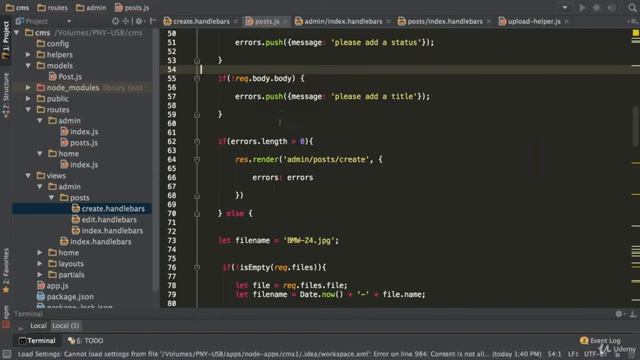Click the green Run button
Viewport: 640px width, 360px height.
point(582,8)
